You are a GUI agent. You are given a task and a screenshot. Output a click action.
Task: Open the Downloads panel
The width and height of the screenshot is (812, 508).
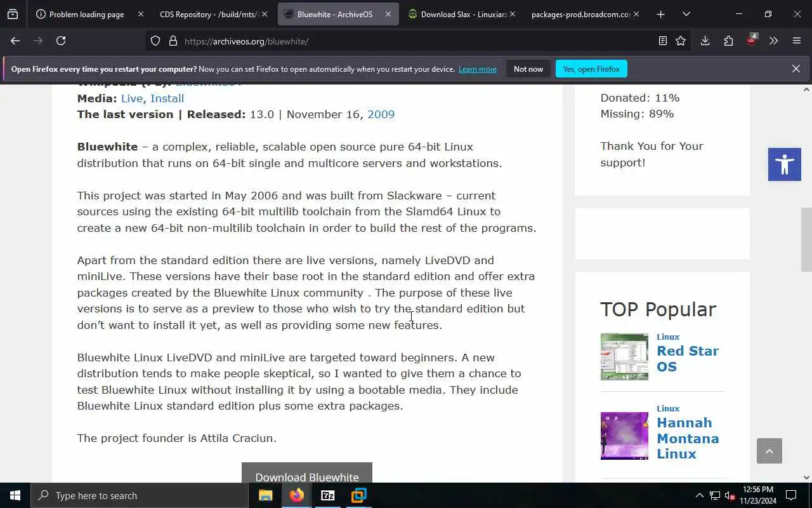point(705,41)
